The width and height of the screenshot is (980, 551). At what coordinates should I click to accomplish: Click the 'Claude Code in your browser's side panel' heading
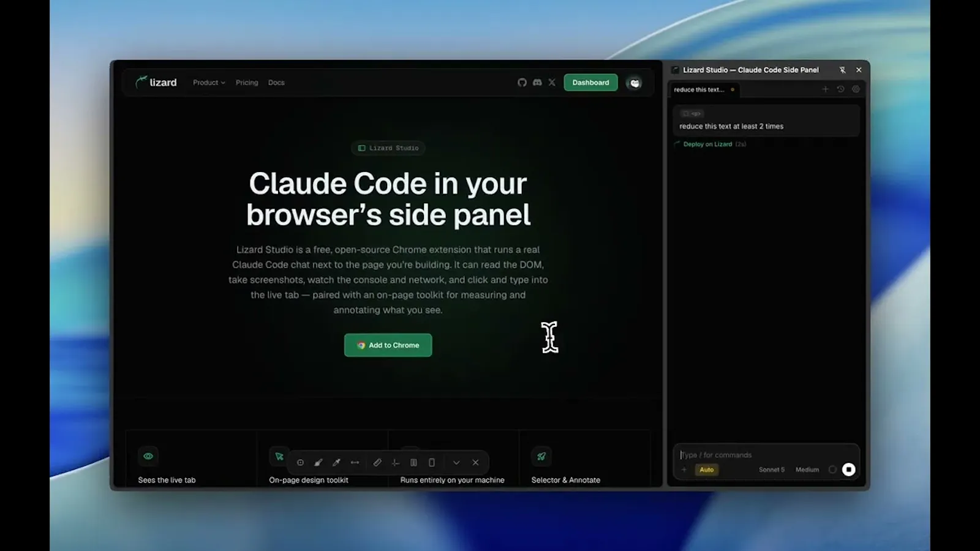pos(388,199)
